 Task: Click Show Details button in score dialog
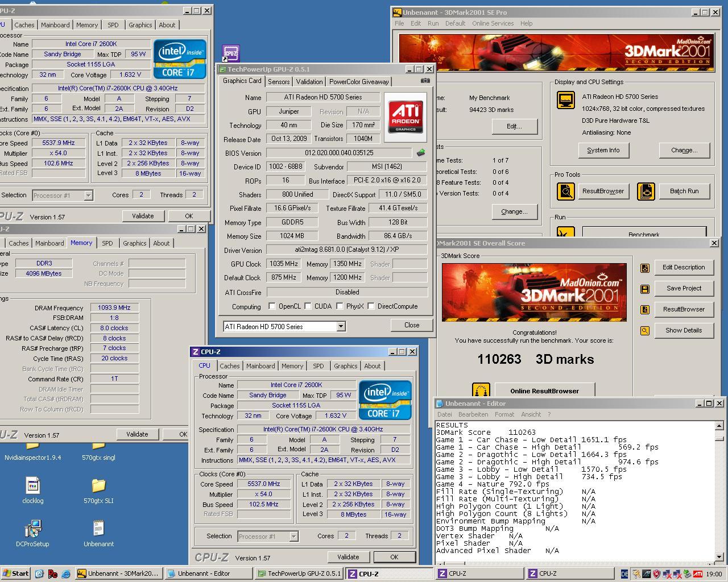(x=684, y=330)
